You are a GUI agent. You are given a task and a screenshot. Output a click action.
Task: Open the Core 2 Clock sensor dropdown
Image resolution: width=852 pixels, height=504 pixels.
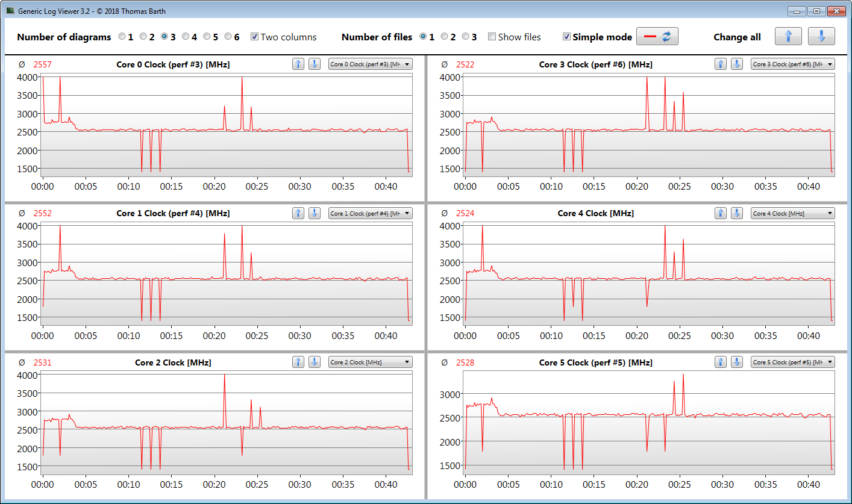(x=370, y=362)
